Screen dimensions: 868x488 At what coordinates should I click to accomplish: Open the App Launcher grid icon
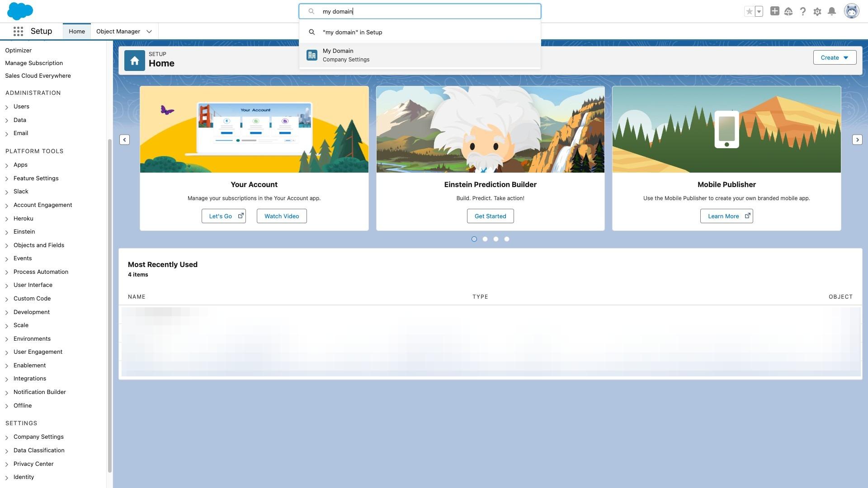click(x=18, y=31)
